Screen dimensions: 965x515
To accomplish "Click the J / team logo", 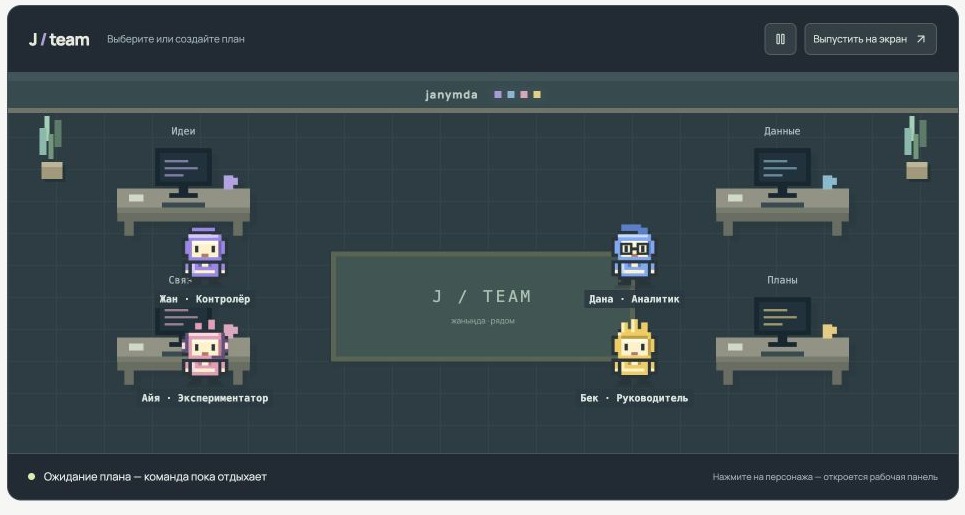I will coord(59,39).
